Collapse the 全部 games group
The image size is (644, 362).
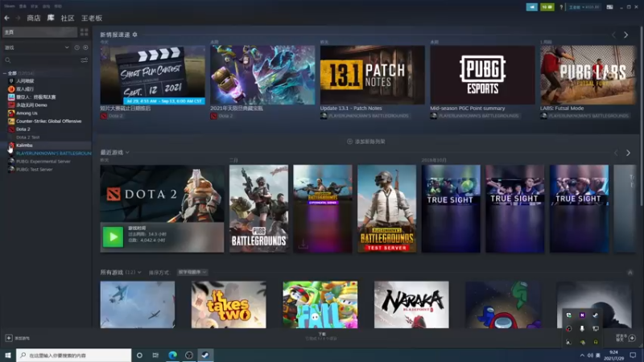pyautogui.click(x=5, y=73)
